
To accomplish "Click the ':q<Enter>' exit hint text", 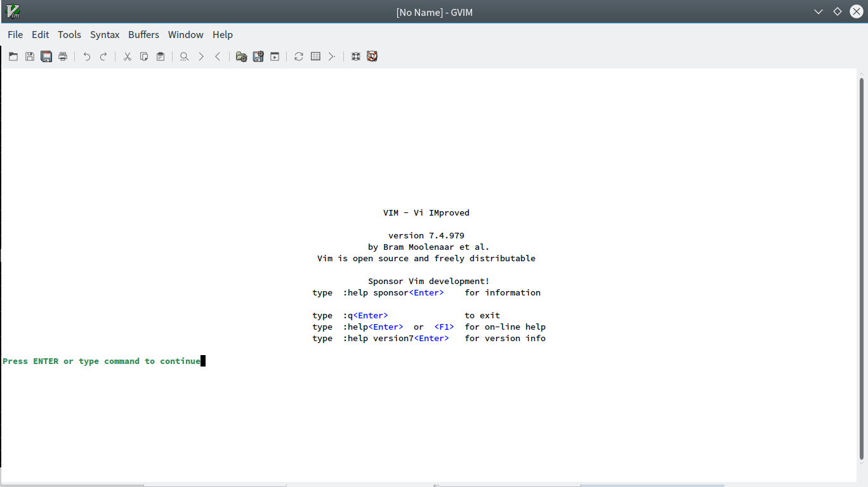I will tap(365, 316).
